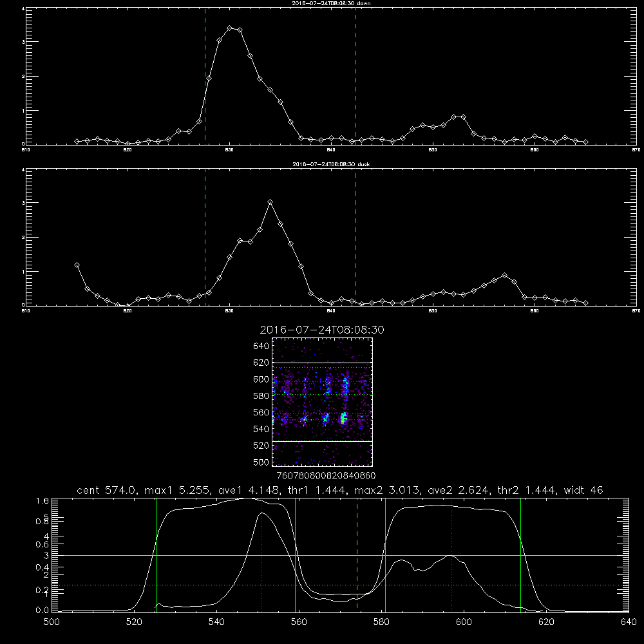Click dusk plot x-axis label 830

(230, 311)
